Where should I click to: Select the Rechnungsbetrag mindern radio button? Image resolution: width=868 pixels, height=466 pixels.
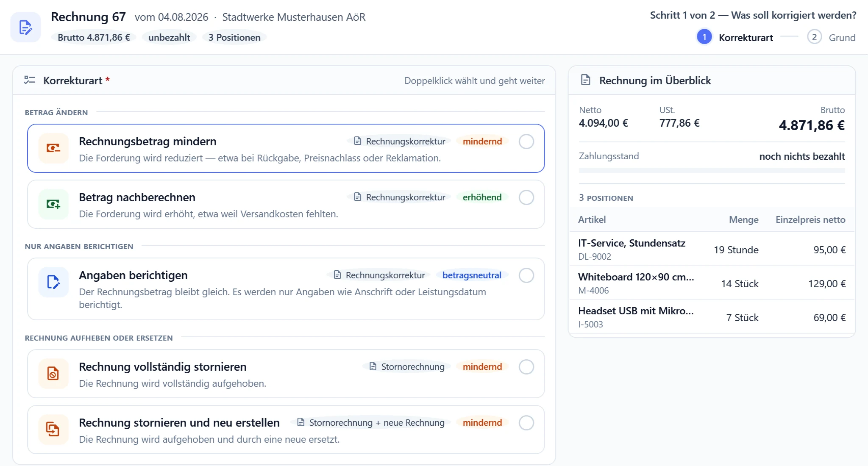[526, 141]
